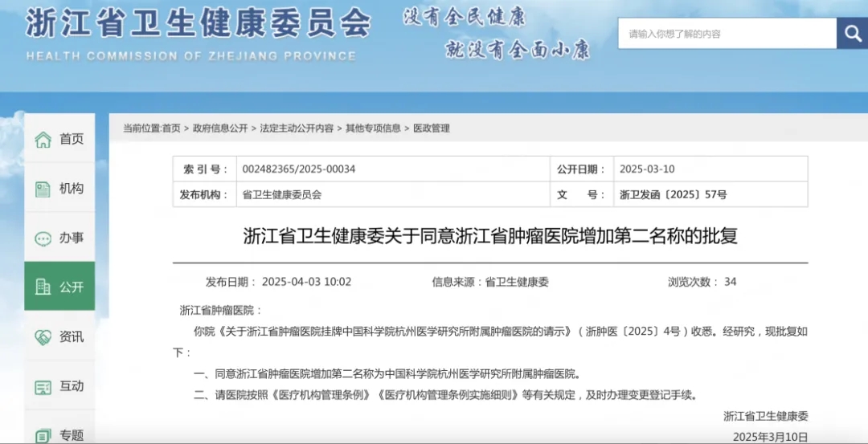The height and width of the screenshot is (444, 868).
Task: Click the English subtitle HEALTH COMMISSION OF ZHEJIANG PROVINCE
Action: pyautogui.click(x=191, y=56)
